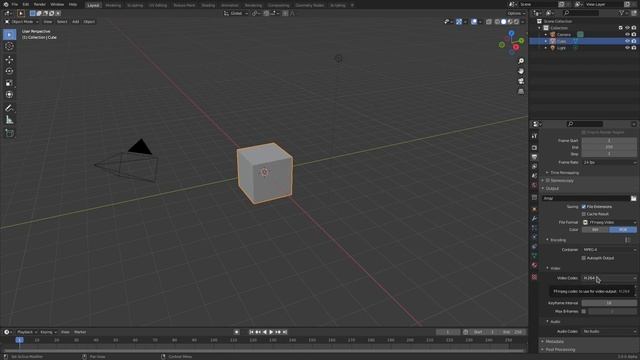This screenshot has width=640, height=360.
Task: Click the Options button in viewport header
Action: pos(516,13)
